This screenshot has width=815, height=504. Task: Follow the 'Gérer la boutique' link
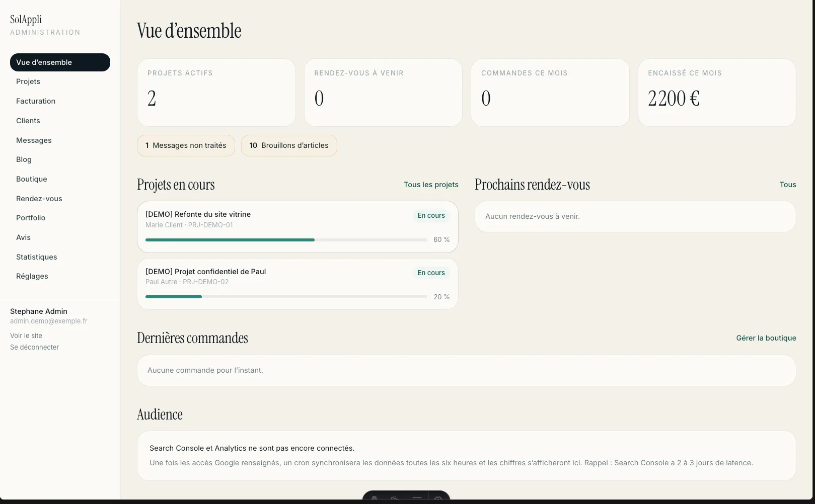tap(766, 338)
